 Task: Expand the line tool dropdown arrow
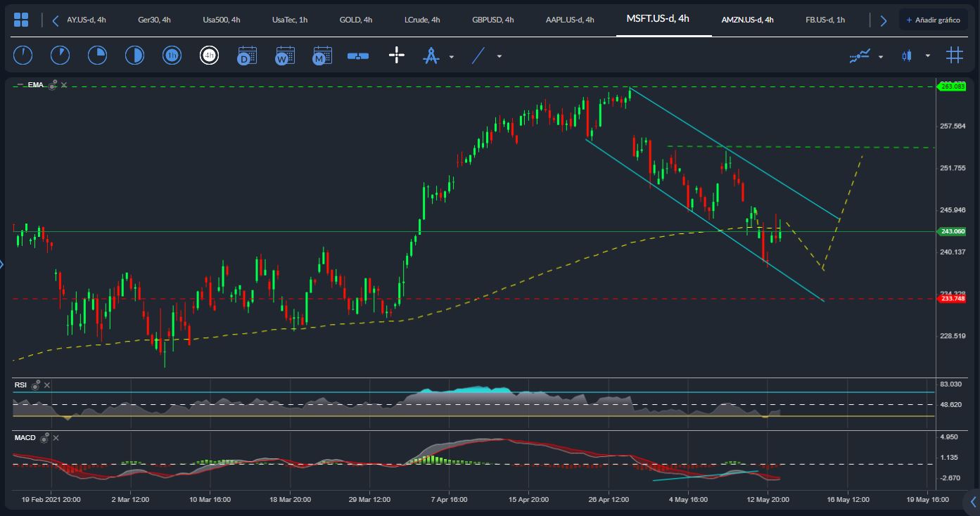(499, 56)
